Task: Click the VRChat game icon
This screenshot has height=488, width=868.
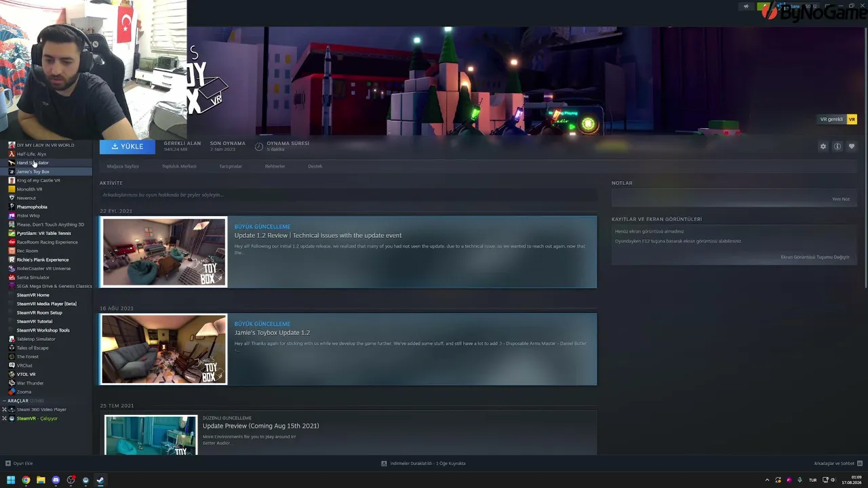Action: [12, 365]
